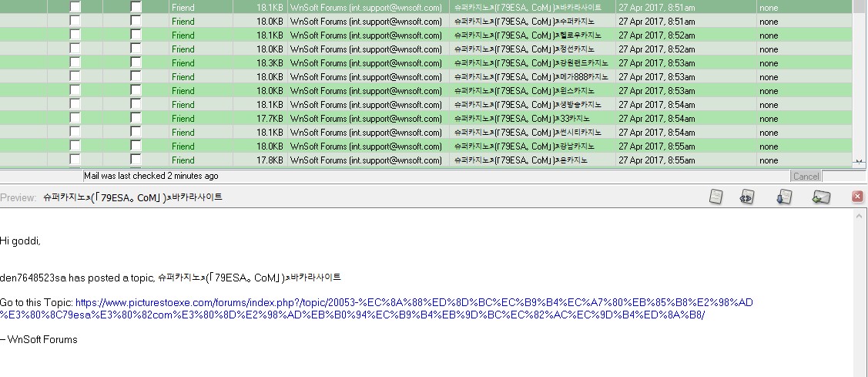Tick the first checkbox of the 8:52am 18.1KB email
Image resolution: width=868 pixels, height=377 pixels.
coord(75,35)
